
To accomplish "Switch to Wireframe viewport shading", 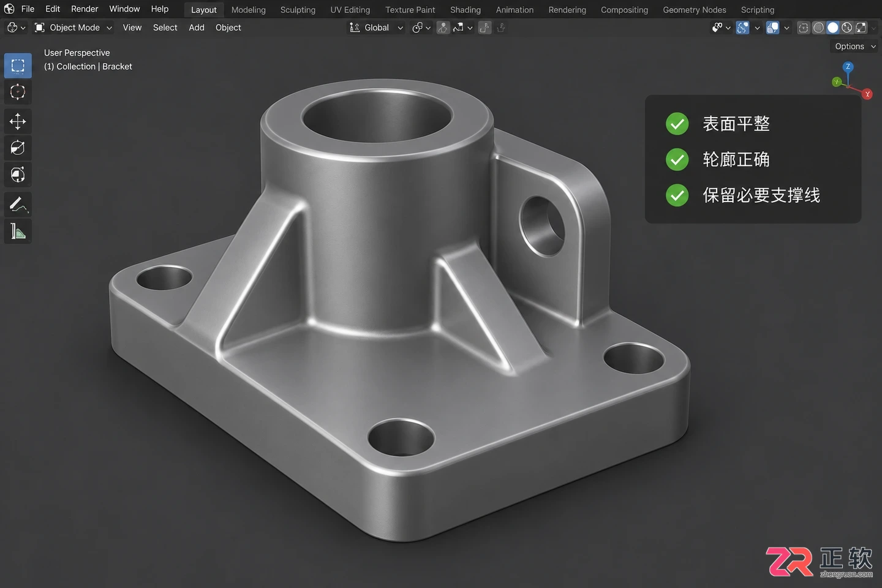I will 818,28.
